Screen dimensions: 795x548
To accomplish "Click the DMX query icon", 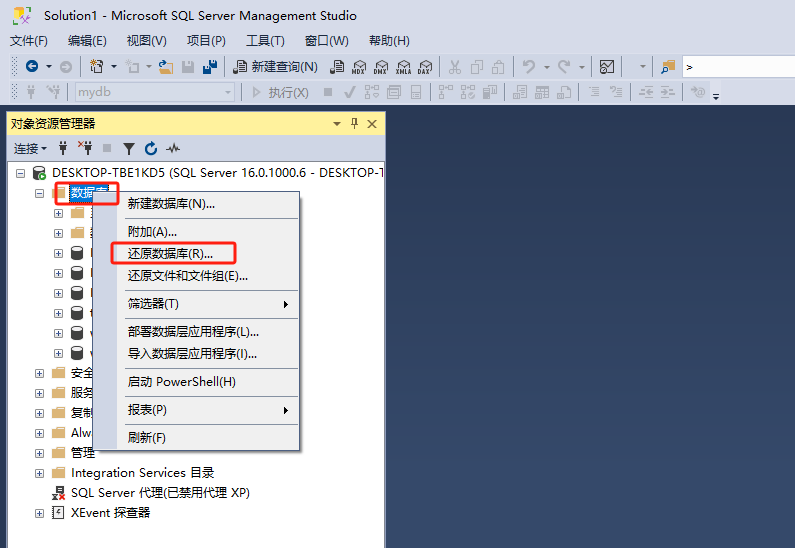I will (381, 67).
